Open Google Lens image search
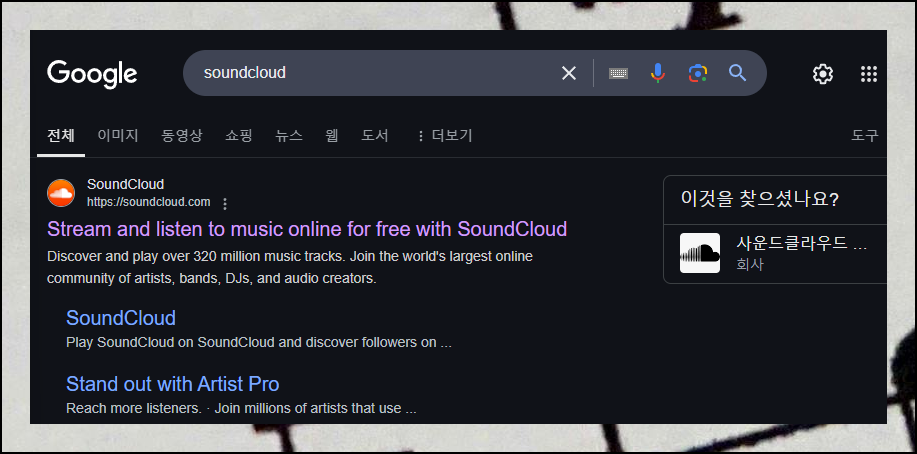Screen dimensions: 917x454 click(698, 73)
